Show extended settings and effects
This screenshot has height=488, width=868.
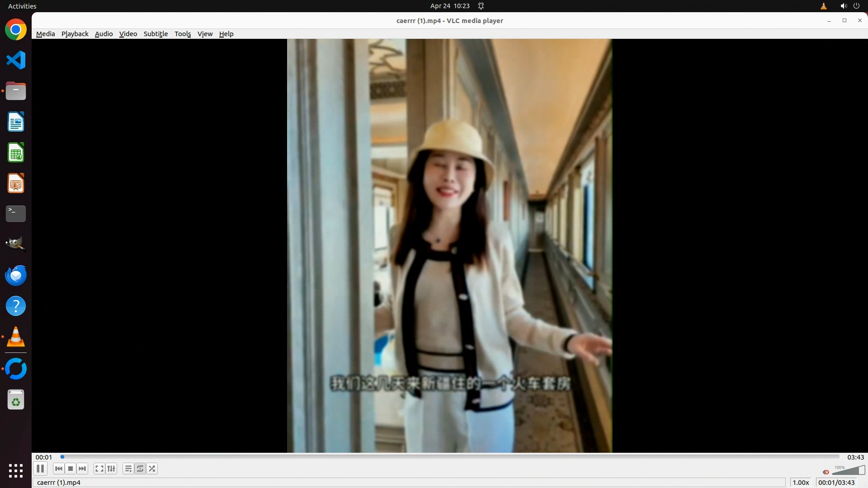pyautogui.click(x=111, y=469)
